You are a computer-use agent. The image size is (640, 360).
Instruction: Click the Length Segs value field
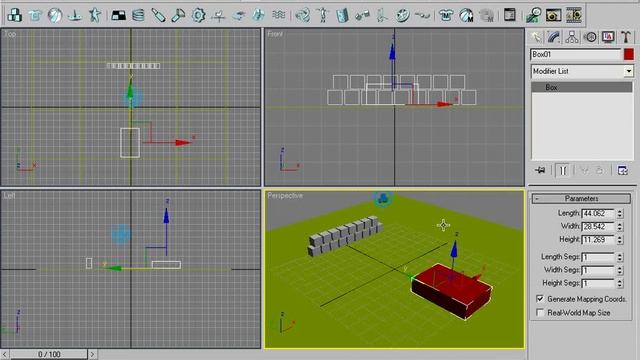[598, 257]
